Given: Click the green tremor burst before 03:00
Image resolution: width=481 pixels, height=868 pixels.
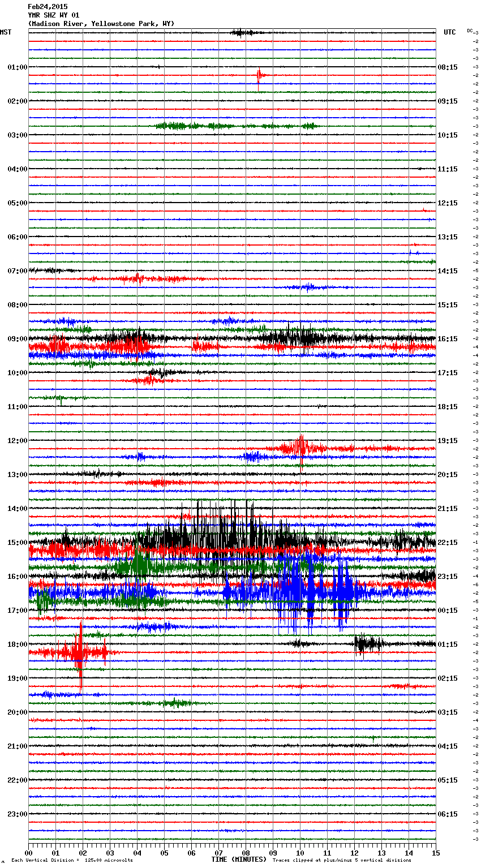Looking at the screenshot, I should 237,126.
